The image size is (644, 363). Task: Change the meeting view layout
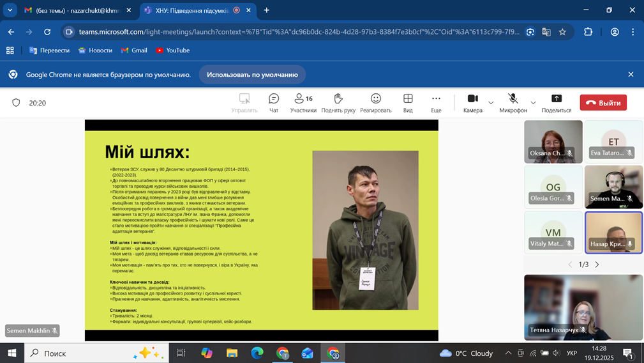click(x=408, y=102)
